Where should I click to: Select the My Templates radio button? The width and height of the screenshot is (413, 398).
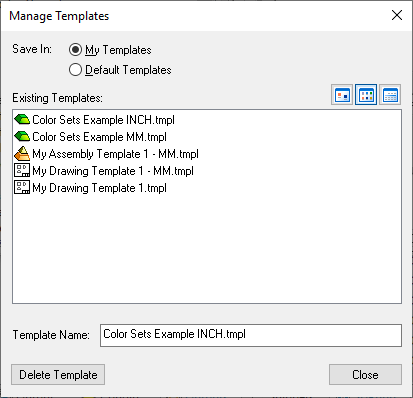click(x=75, y=50)
